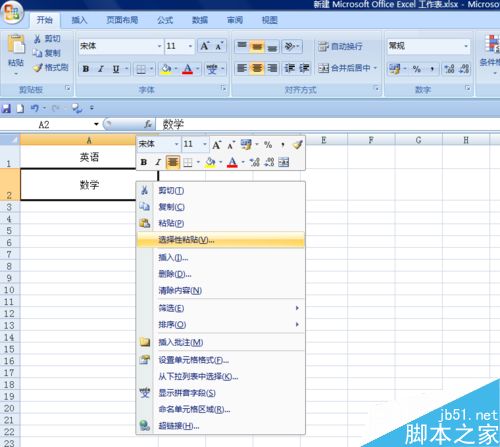Screen dimensions: 500x447
Task: Decrease font size in the ribbon
Action: 219,46
